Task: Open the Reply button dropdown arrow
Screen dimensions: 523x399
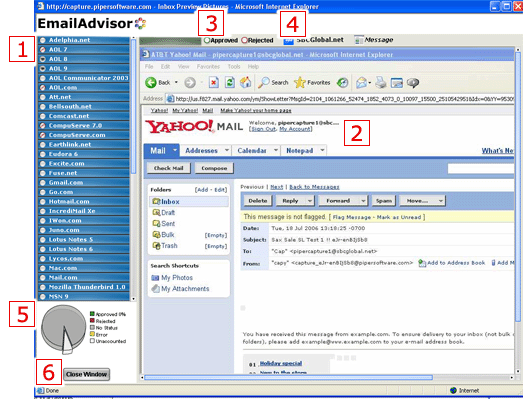Action: pyautogui.click(x=310, y=201)
